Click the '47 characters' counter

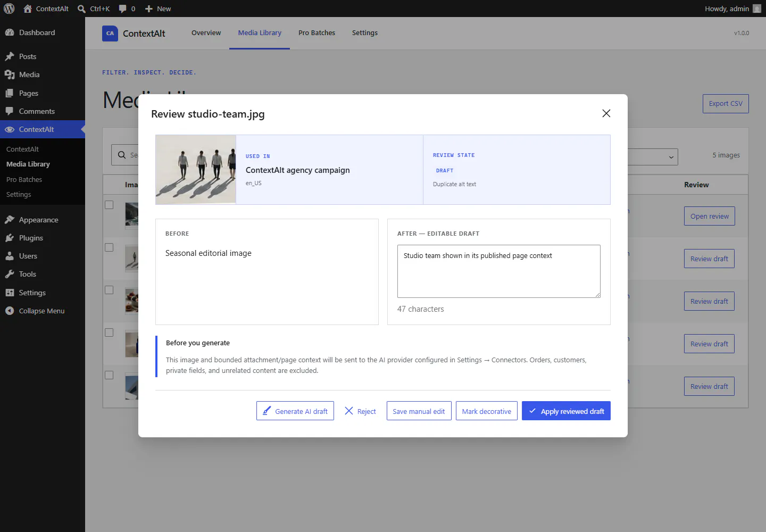coord(420,309)
